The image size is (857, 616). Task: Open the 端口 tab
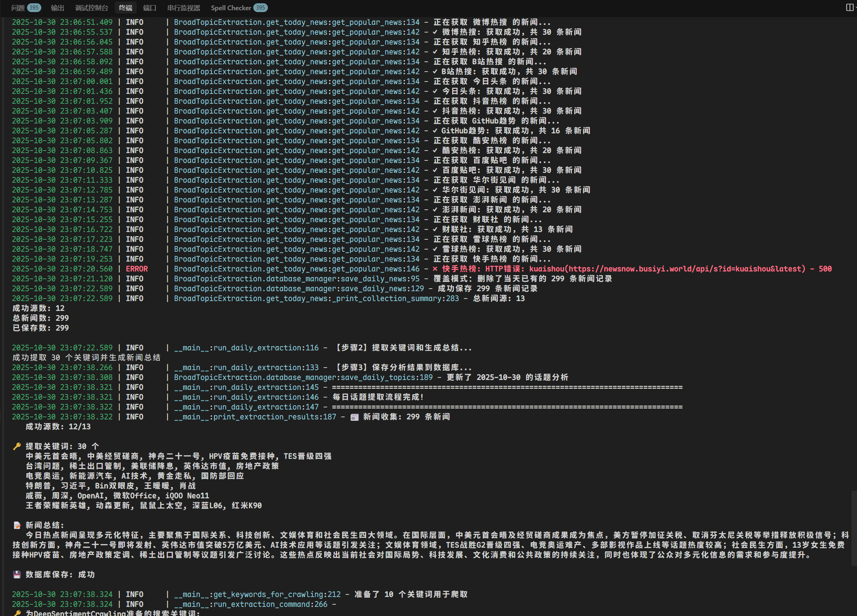(x=149, y=8)
